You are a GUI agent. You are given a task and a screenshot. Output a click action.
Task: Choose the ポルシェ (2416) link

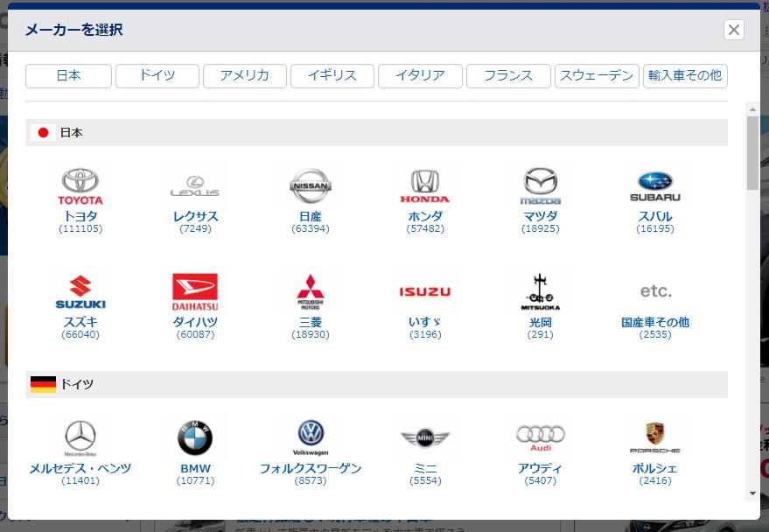[655, 473]
